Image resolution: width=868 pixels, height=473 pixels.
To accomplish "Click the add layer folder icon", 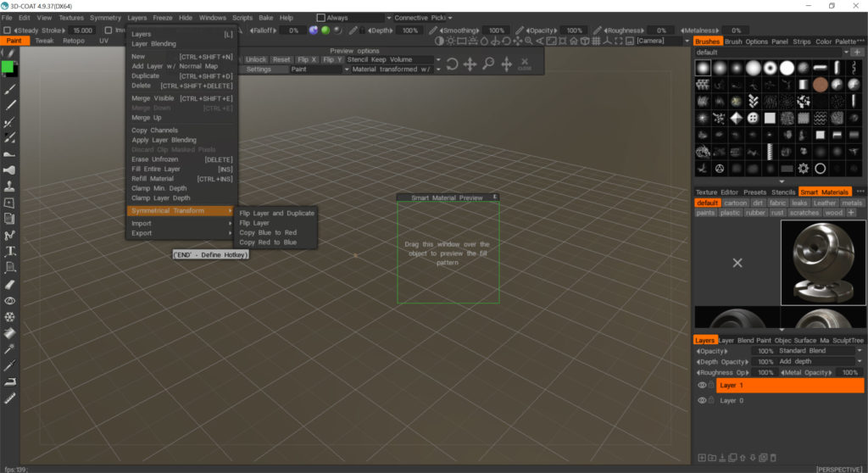I will coord(712,458).
